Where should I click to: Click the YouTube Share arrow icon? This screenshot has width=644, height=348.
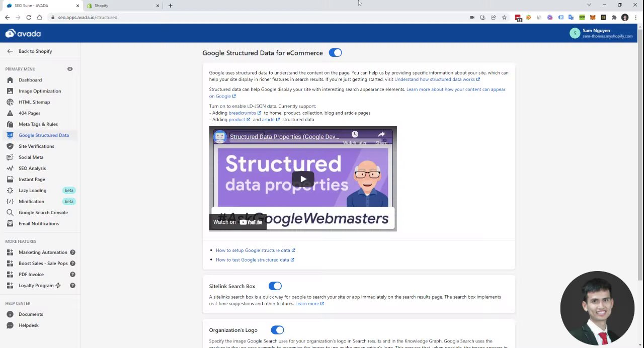point(381,134)
